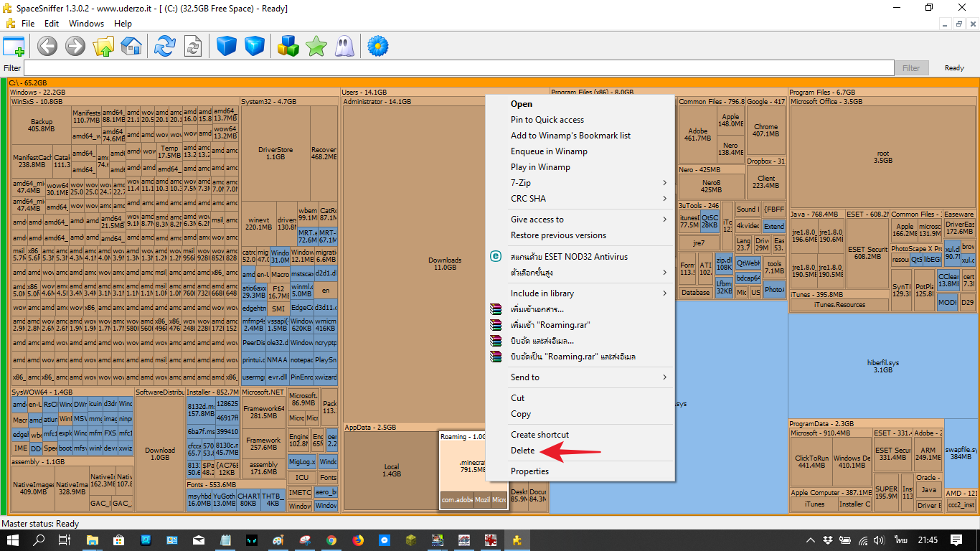Select the .minecraft 791.5MB block
980x551 pixels.
[472, 466]
